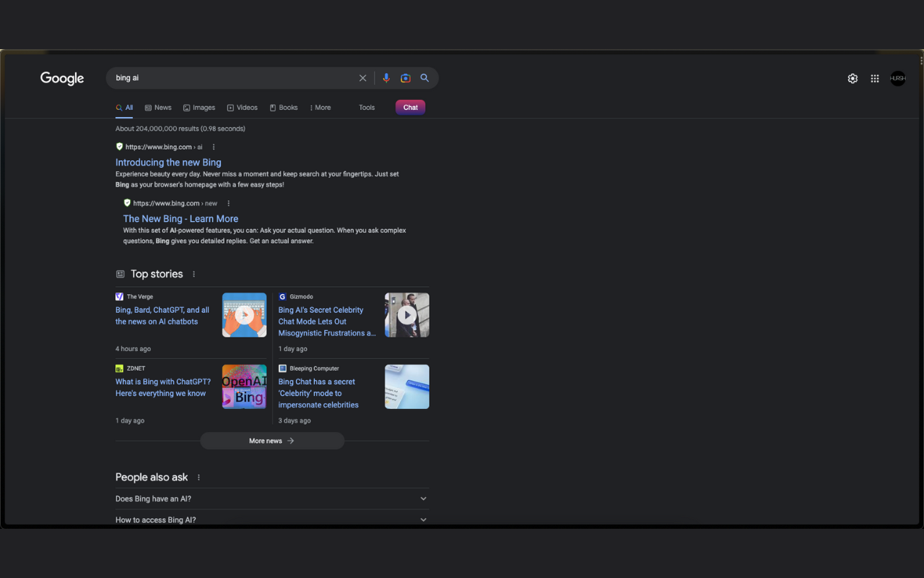This screenshot has height=578, width=924.
Task: Open 'Bing Chat has a secret Celebrity mode' story
Action: pyautogui.click(x=318, y=393)
